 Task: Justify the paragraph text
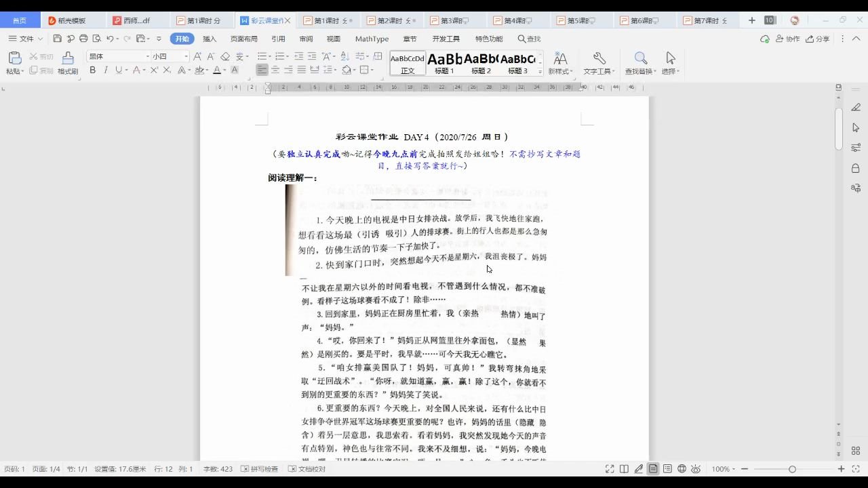coord(301,70)
